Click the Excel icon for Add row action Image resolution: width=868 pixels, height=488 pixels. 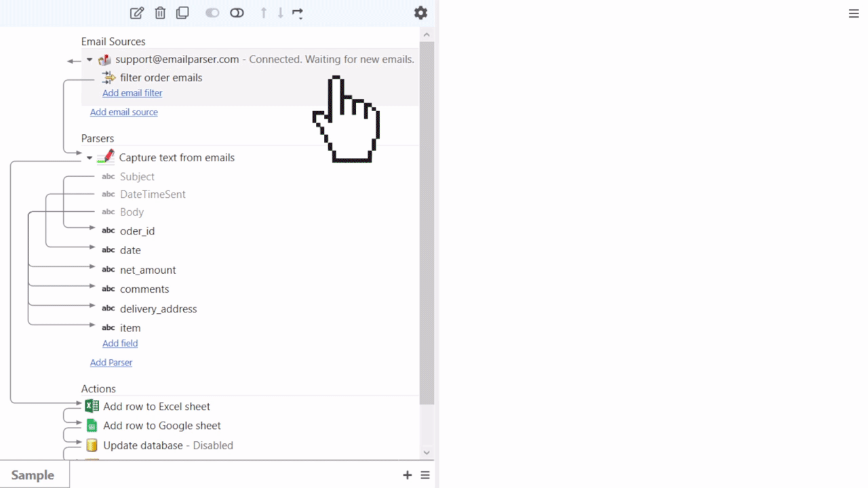tap(92, 406)
